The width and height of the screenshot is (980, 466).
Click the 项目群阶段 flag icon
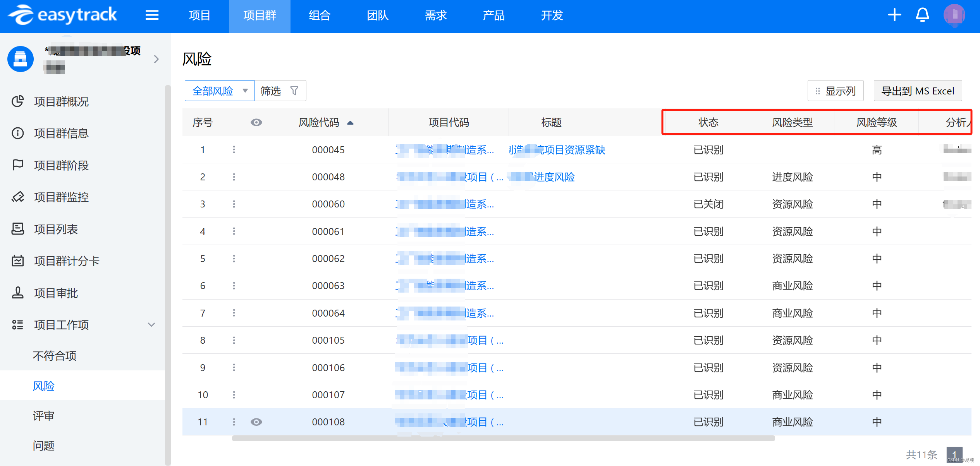(x=18, y=165)
